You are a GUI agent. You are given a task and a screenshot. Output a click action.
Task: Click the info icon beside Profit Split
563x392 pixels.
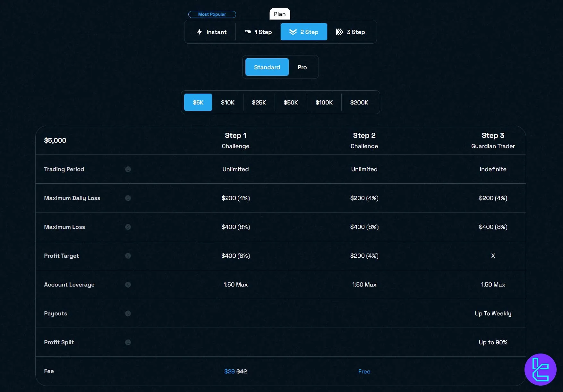pos(128,342)
